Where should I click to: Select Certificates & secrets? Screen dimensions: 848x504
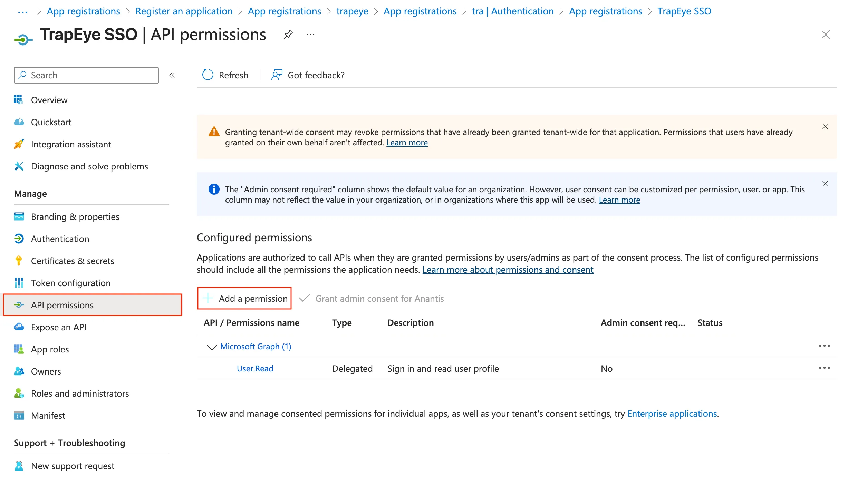(73, 261)
